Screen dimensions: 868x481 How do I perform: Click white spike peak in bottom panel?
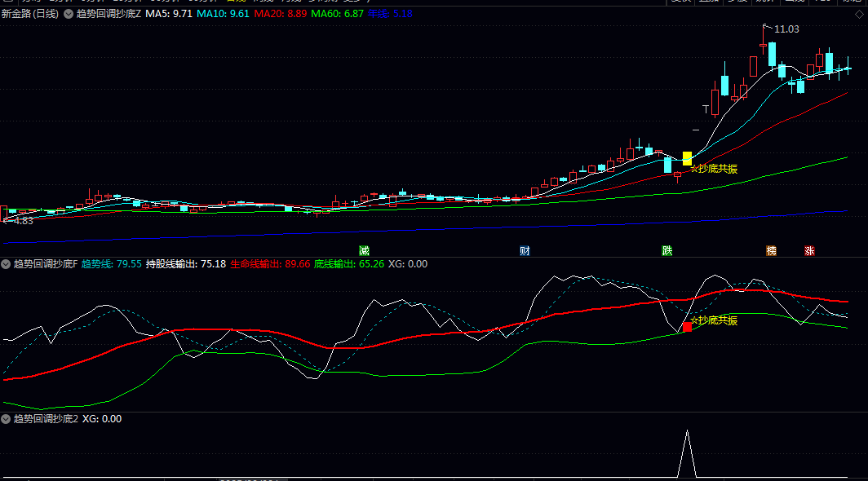tap(687, 430)
